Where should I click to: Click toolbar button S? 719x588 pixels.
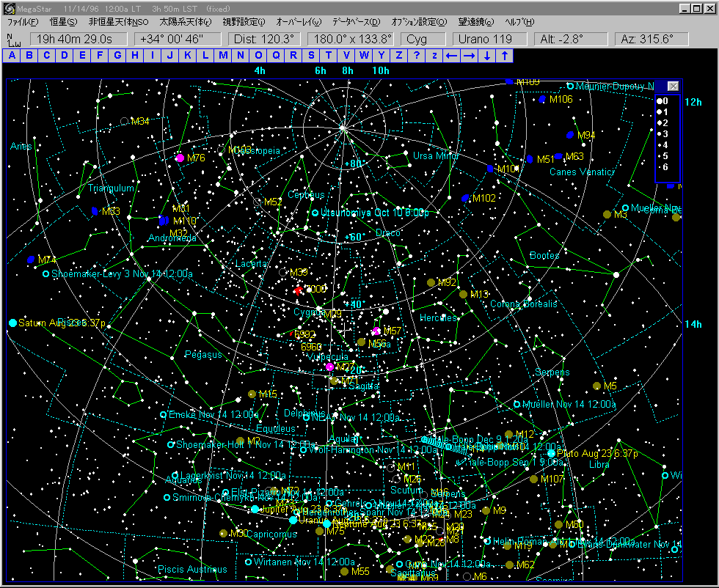coord(311,56)
